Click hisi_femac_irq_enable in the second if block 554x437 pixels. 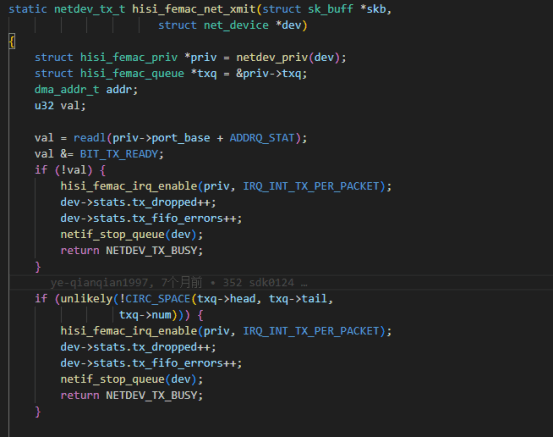point(129,331)
